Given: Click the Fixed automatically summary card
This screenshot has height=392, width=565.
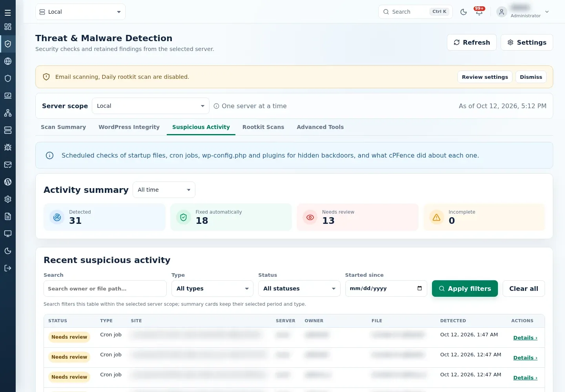Looking at the screenshot, I should click(231, 217).
